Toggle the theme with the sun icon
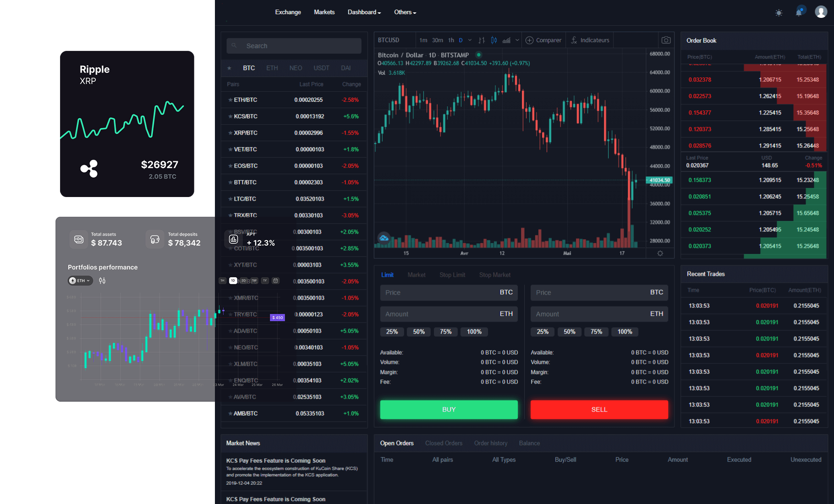 779,13
